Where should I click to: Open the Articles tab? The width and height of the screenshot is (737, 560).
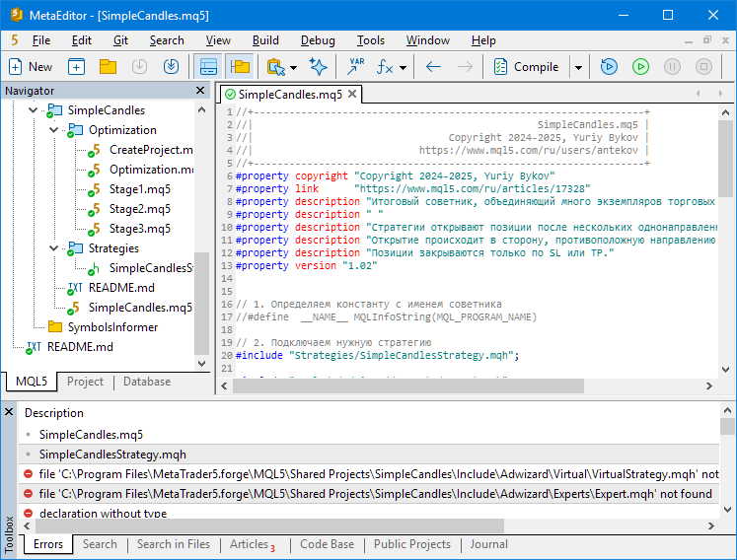point(252,544)
